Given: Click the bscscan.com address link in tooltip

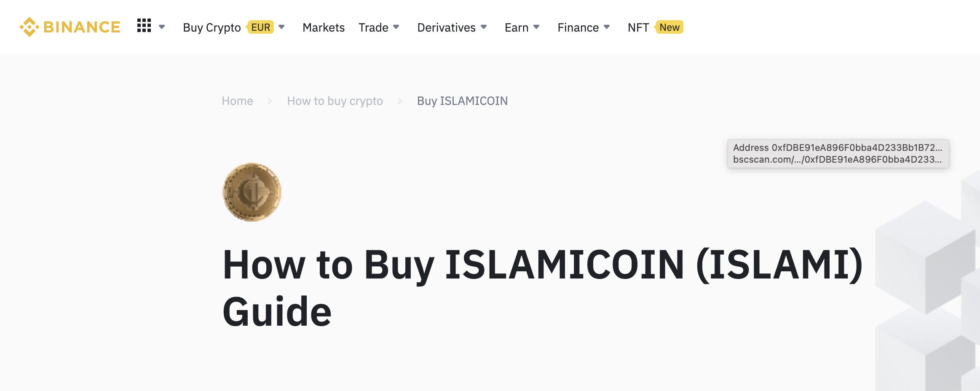Looking at the screenshot, I should pos(835,159).
